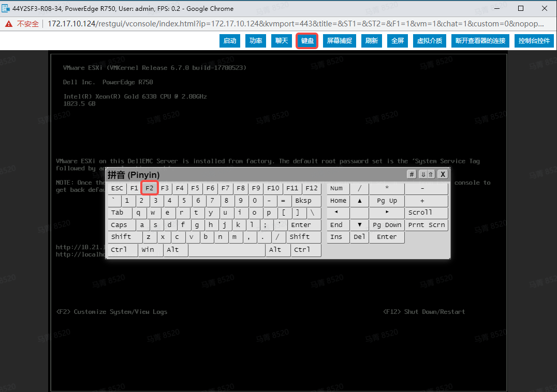Refresh the console with the 刷新 button
This screenshot has height=392, width=557.
[371, 40]
